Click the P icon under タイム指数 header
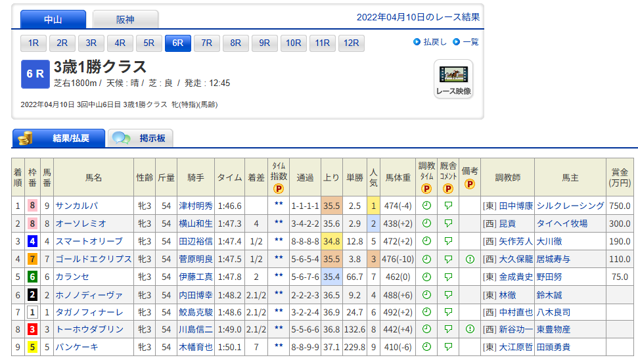The width and height of the screenshot is (638, 364). [x=279, y=189]
